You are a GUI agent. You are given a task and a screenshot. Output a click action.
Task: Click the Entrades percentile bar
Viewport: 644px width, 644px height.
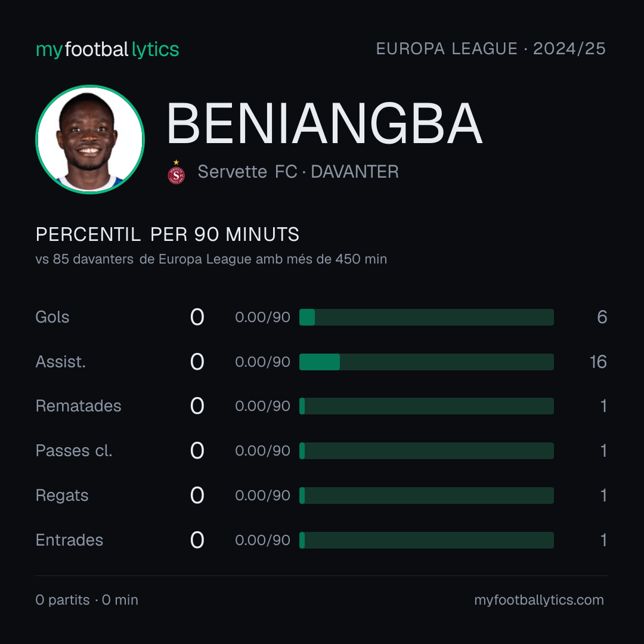point(426,540)
